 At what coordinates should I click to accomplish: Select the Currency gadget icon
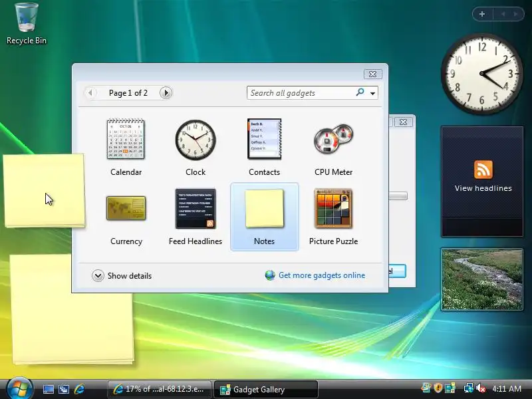126,208
